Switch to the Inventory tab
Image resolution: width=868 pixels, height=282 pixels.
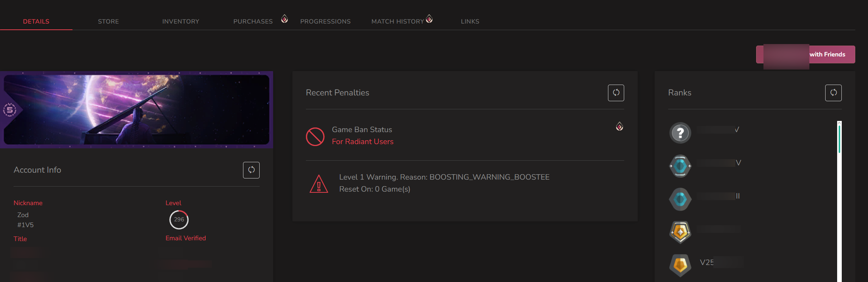(x=181, y=21)
